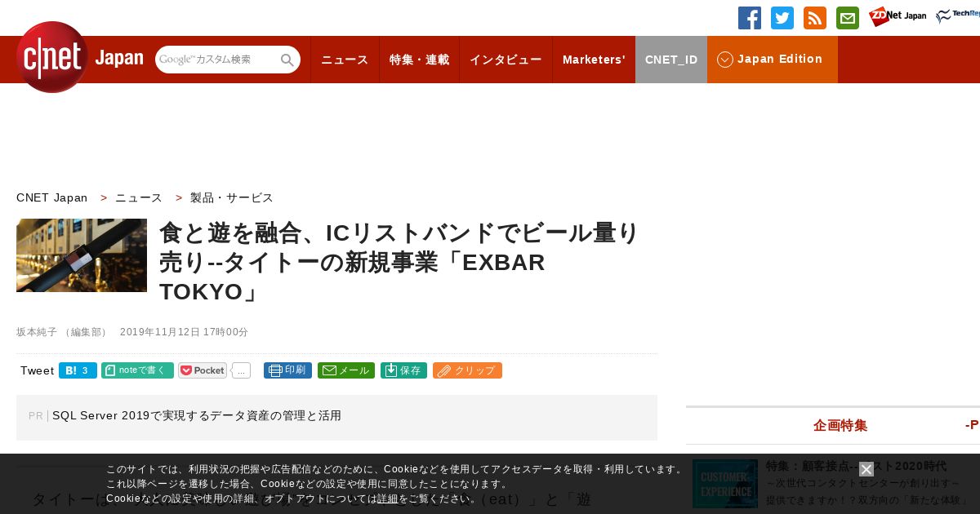Open the 特集・連載 menu

[419, 60]
